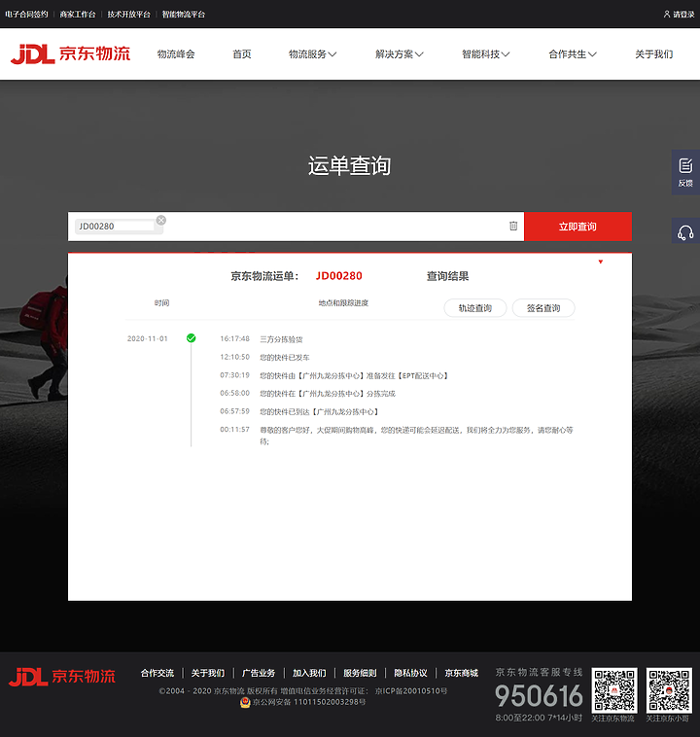Screen dimensions: 700x737
Task: Click the 时间 column header
Action: coord(161,303)
